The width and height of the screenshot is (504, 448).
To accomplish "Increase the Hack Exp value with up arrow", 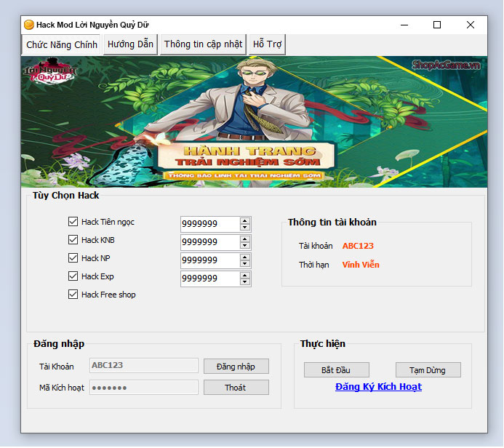I will click(x=245, y=276).
